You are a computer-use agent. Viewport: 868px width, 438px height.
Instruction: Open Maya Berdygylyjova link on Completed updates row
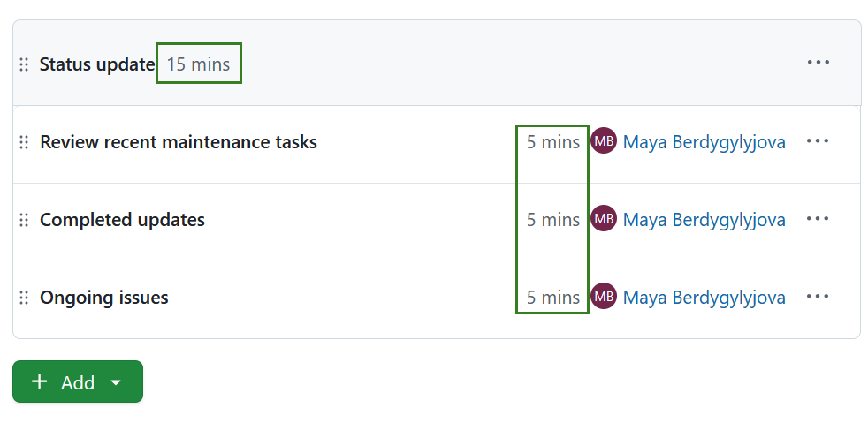[704, 220]
